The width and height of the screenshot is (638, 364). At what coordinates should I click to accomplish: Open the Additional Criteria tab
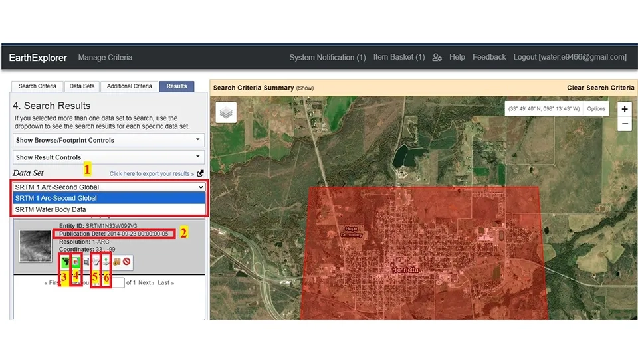click(130, 86)
